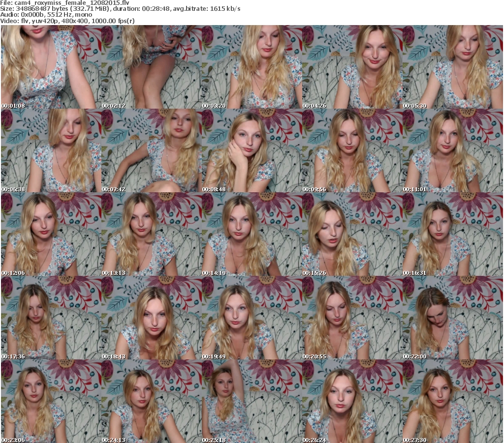Select the thumbnail at timestamp 00:09:56
The width and height of the screenshot is (504, 443).
point(352,150)
